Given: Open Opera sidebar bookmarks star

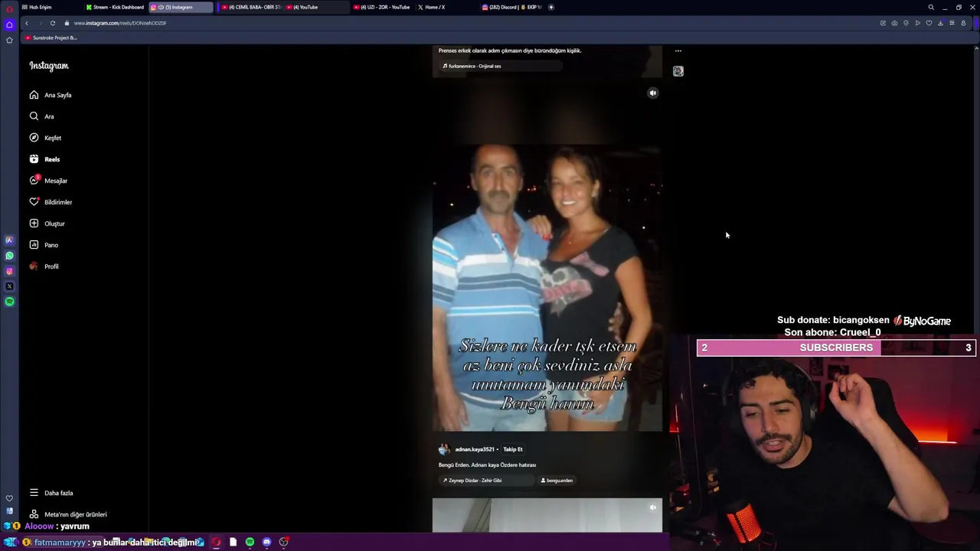Looking at the screenshot, I should coord(9,40).
